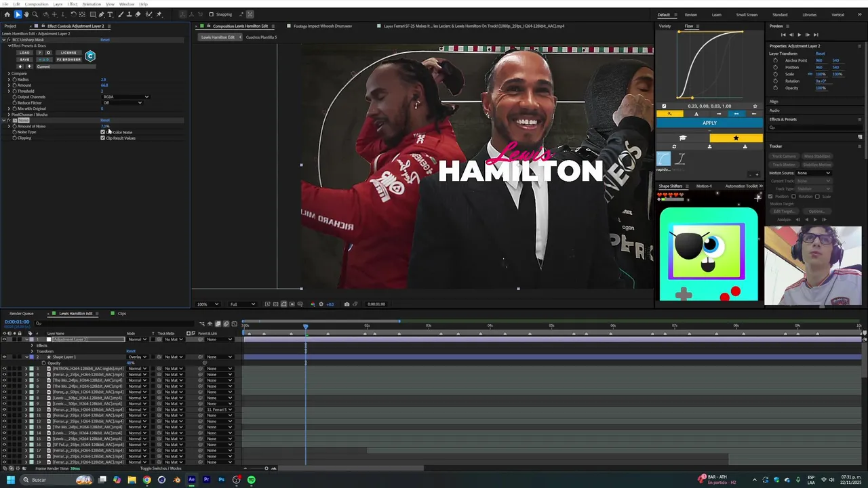868x488 pixels.
Task: Toggle the BCC Unsharp Mask fx switch
Action: tap(9, 40)
